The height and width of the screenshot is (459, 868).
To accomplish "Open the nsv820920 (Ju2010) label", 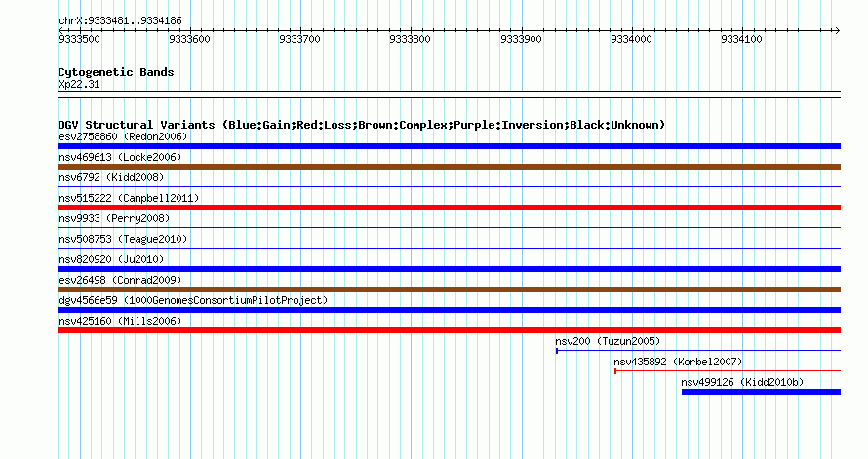I will click(x=111, y=259).
